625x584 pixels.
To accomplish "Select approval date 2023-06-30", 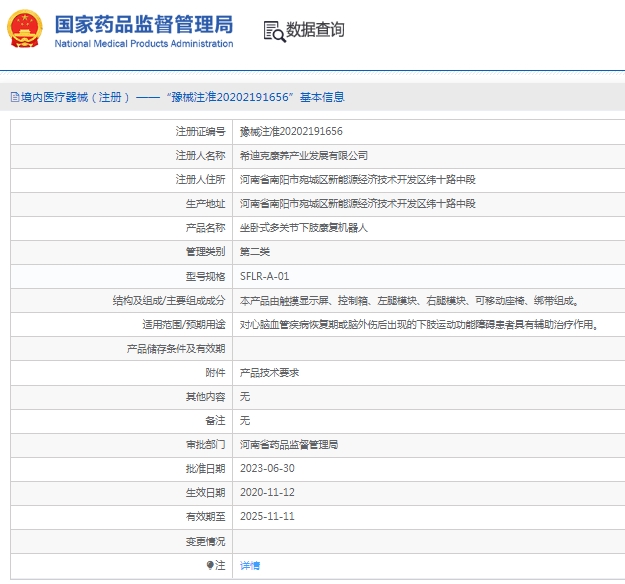I will [x=267, y=468].
